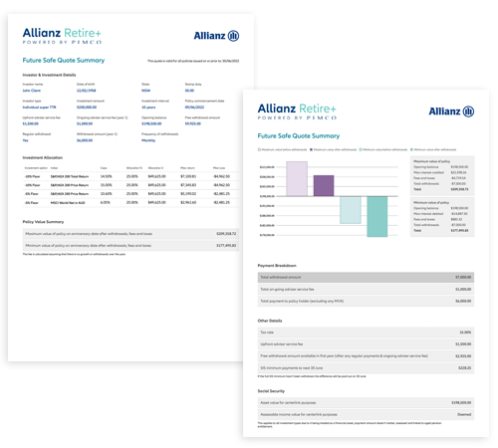Click 'Upfront adviser service fee' row in Other Details
The width and height of the screenshot is (498, 448).
366,344
